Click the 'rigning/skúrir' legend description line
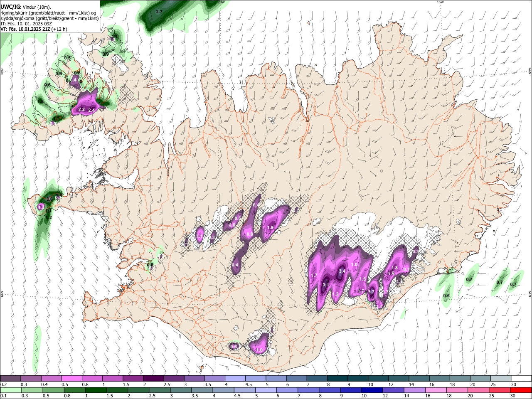This screenshot has height=399, width=532. pos(48,12)
